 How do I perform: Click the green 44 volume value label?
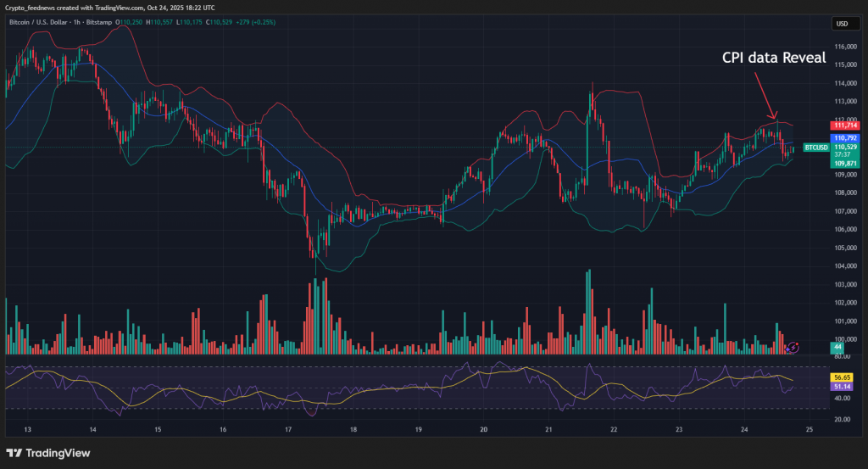837,348
